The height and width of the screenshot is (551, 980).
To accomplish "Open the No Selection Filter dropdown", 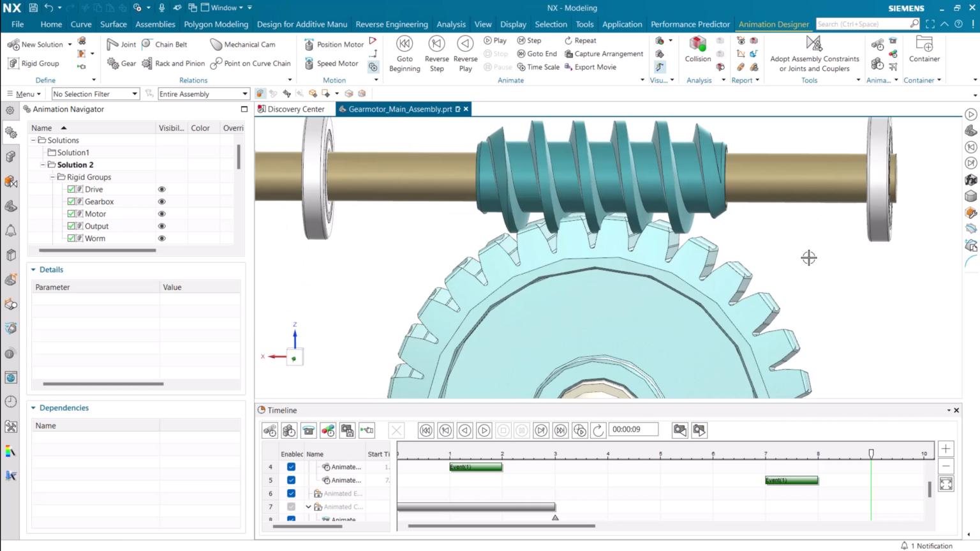I will click(x=96, y=94).
